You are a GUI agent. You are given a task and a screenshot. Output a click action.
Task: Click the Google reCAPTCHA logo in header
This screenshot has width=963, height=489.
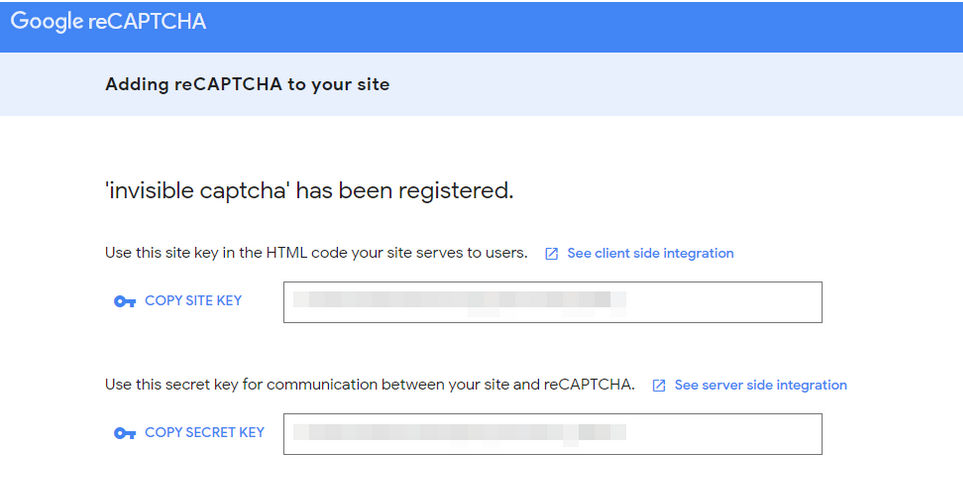pos(108,22)
